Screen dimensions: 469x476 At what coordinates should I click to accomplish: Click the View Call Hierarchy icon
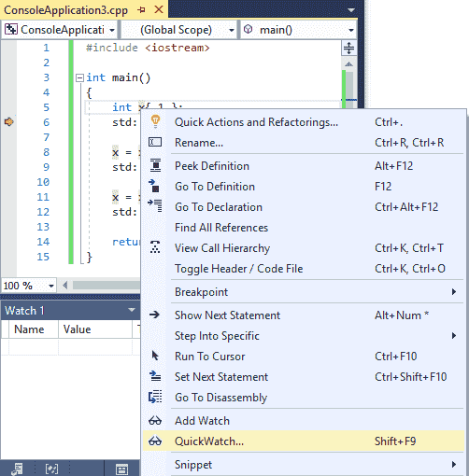tap(155, 247)
